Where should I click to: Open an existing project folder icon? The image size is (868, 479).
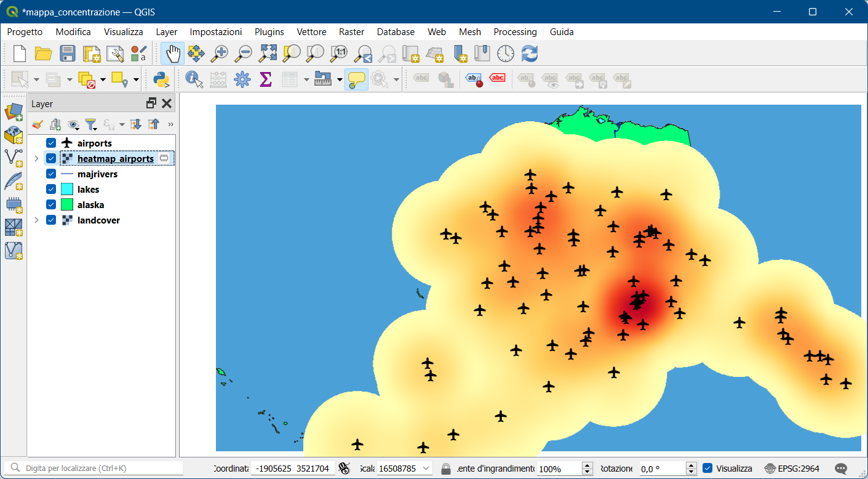(x=43, y=54)
